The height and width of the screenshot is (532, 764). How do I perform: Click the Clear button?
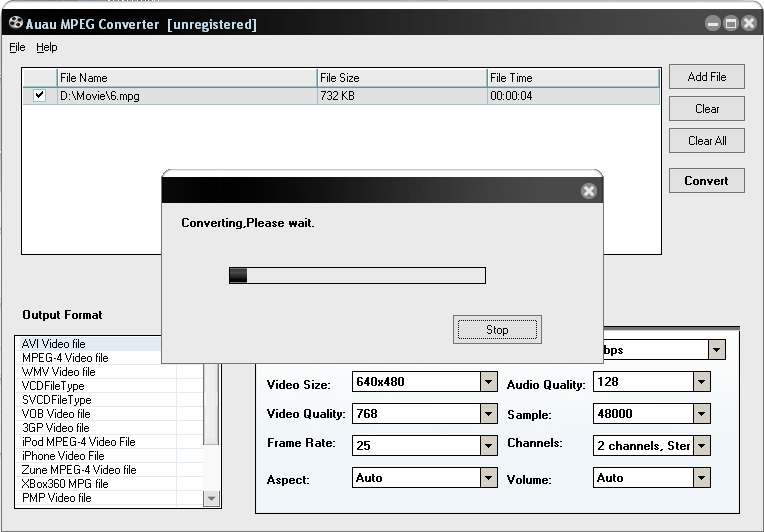tap(707, 109)
